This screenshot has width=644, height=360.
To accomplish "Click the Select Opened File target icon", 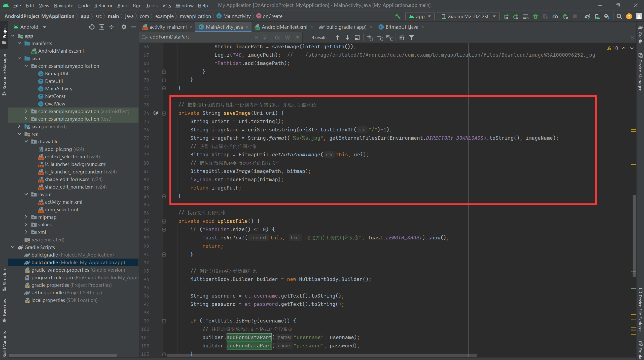I will (92, 27).
